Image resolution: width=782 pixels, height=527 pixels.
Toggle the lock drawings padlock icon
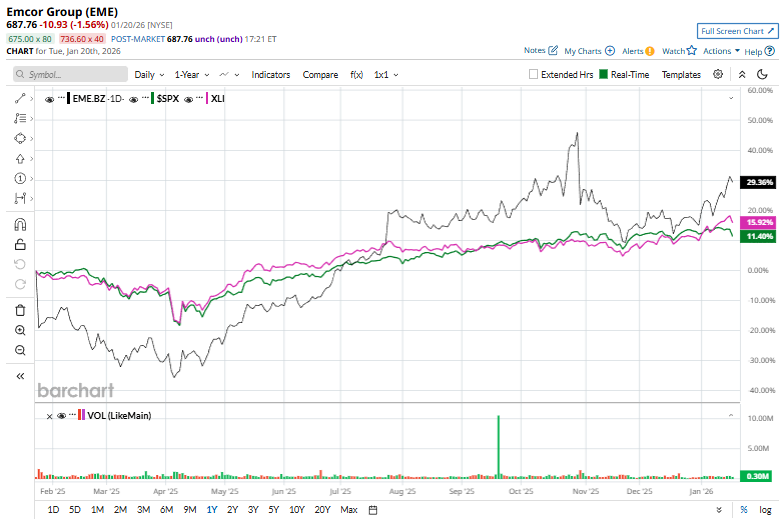[x=20, y=244]
